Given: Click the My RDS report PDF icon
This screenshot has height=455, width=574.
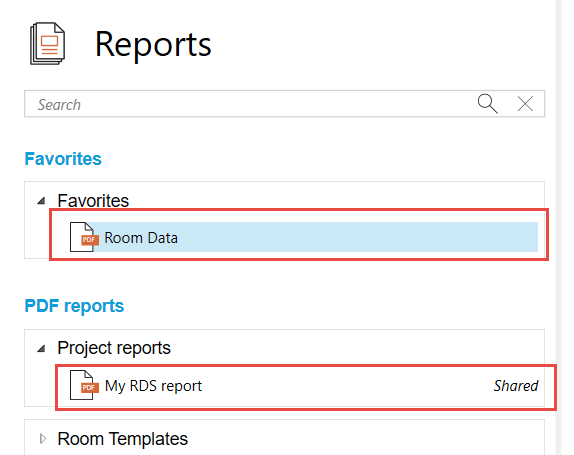Looking at the screenshot, I should coord(84,385).
